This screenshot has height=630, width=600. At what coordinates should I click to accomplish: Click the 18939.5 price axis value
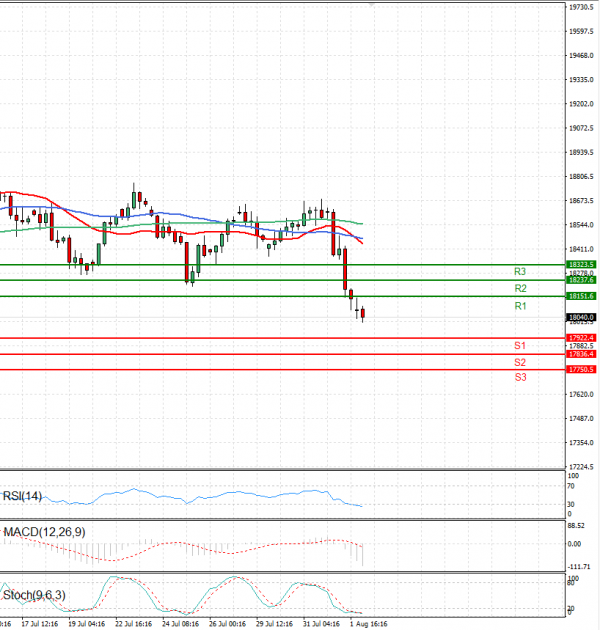[x=581, y=152]
